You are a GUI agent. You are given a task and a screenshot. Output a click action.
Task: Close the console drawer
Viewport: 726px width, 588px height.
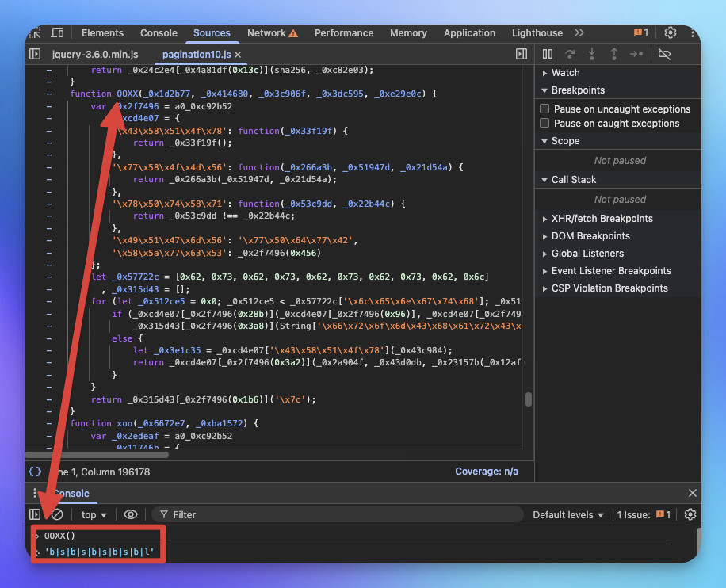point(692,493)
